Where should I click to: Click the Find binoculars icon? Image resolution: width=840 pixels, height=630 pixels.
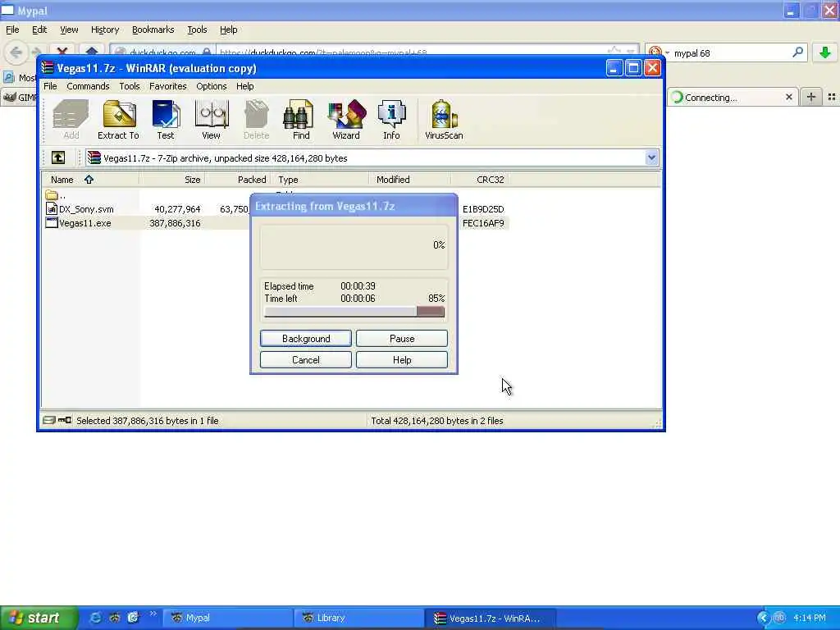pos(300,120)
